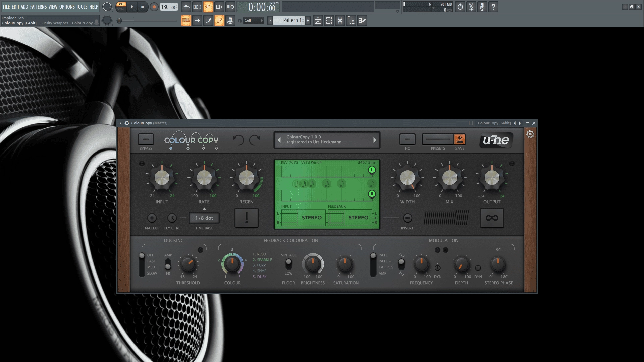The width and height of the screenshot is (644, 362).
Task: Open the browser/plugin picker icon
Action: [351, 21]
